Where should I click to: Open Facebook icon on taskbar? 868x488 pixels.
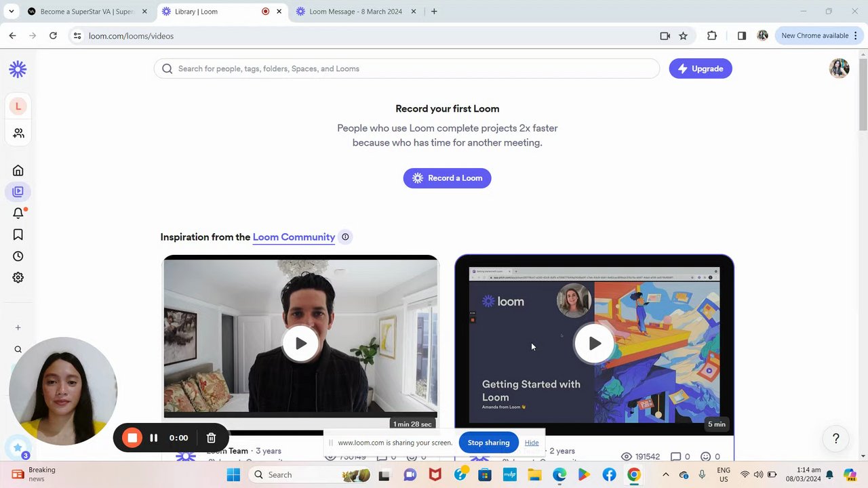point(609,475)
